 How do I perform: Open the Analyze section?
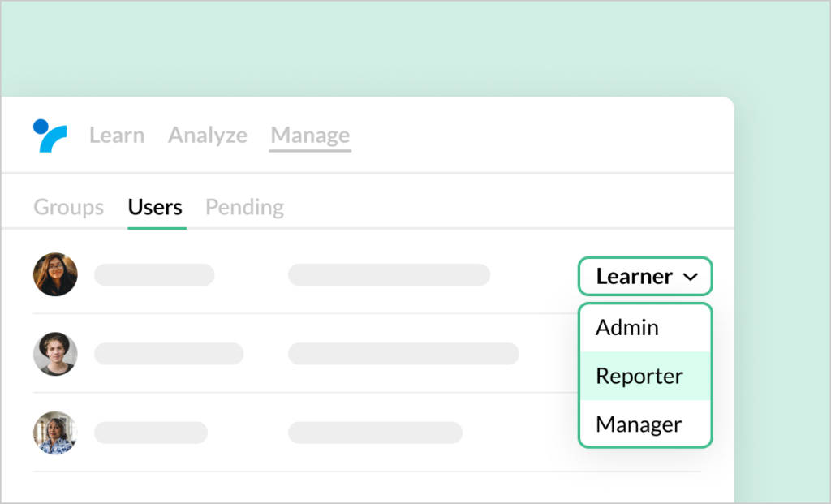click(208, 135)
